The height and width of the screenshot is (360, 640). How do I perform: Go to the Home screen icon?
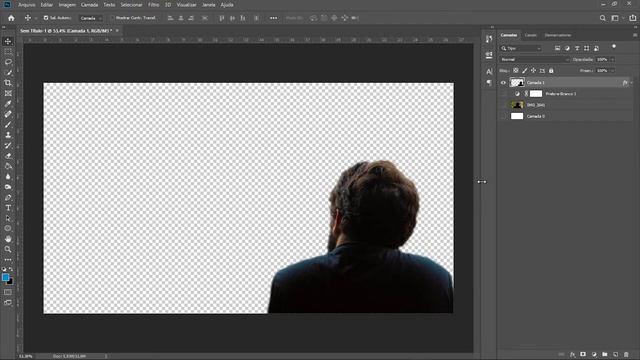pyautogui.click(x=11, y=18)
